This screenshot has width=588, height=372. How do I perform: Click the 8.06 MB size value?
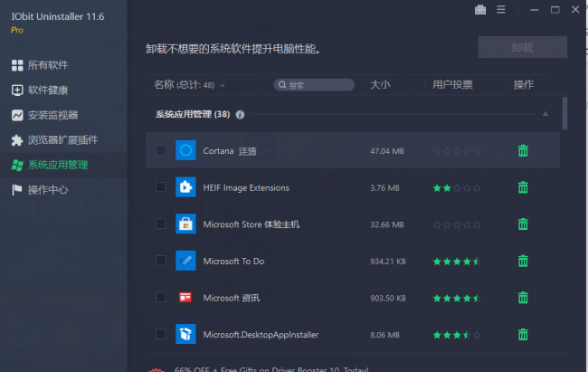(384, 335)
